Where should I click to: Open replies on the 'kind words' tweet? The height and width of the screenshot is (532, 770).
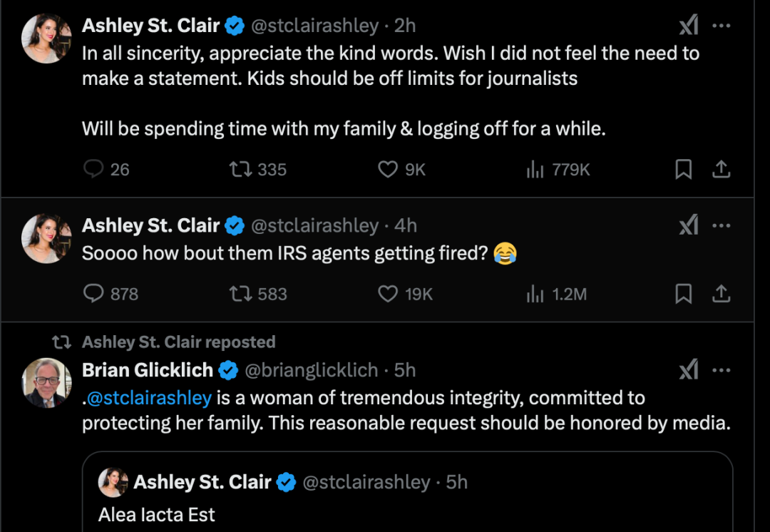[x=106, y=170]
